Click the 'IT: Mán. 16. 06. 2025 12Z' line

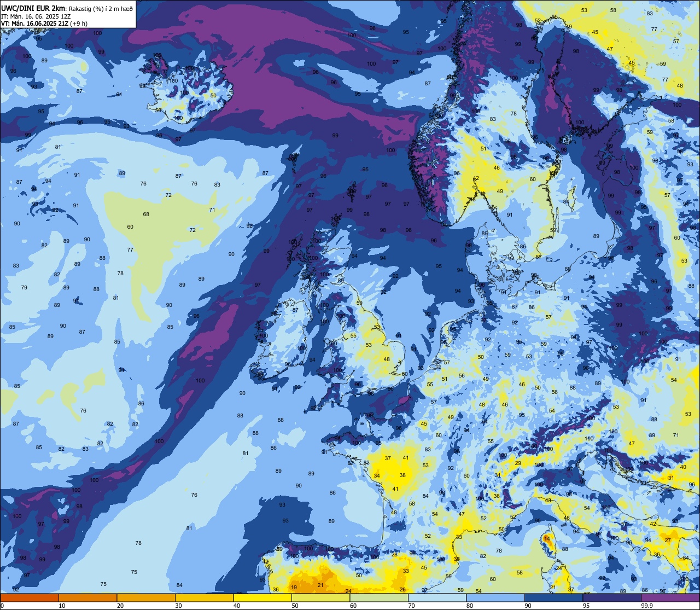pyautogui.click(x=36, y=16)
